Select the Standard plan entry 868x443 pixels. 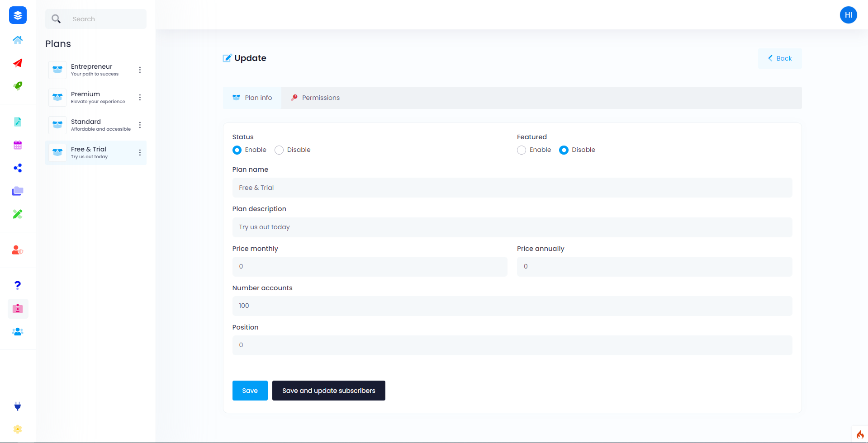[x=96, y=125]
